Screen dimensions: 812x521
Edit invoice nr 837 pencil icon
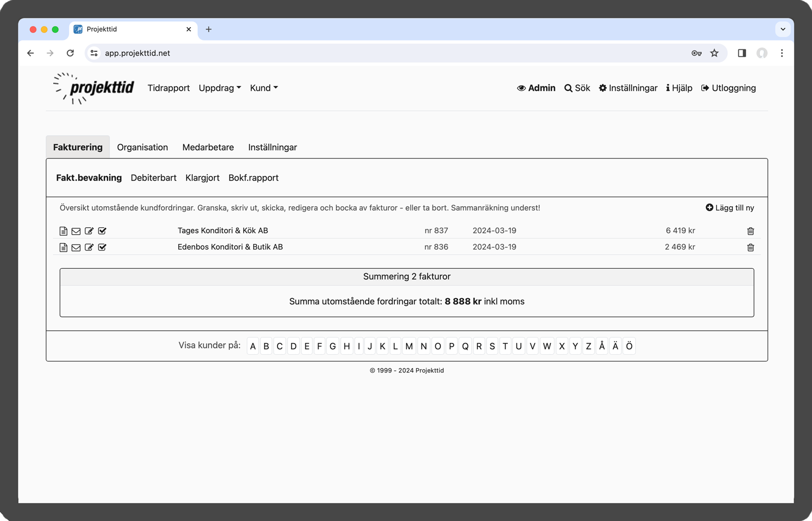pos(89,231)
